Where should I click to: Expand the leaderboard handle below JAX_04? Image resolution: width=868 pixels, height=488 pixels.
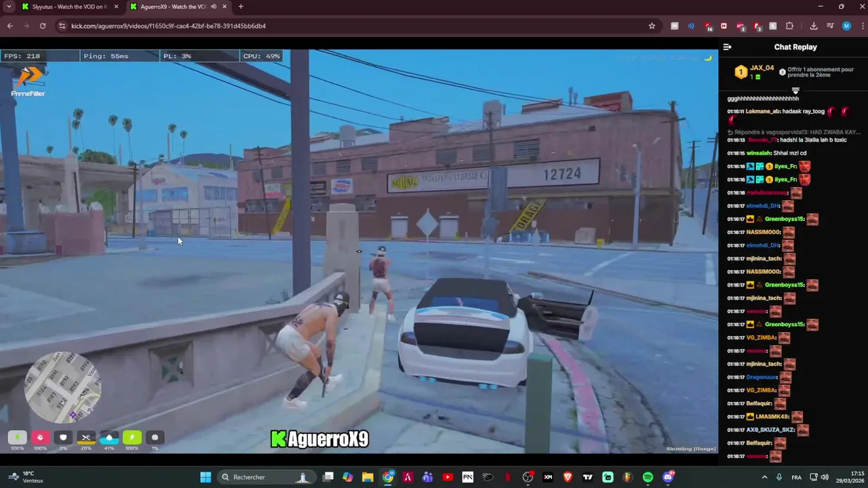pyautogui.click(x=795, y=90)
